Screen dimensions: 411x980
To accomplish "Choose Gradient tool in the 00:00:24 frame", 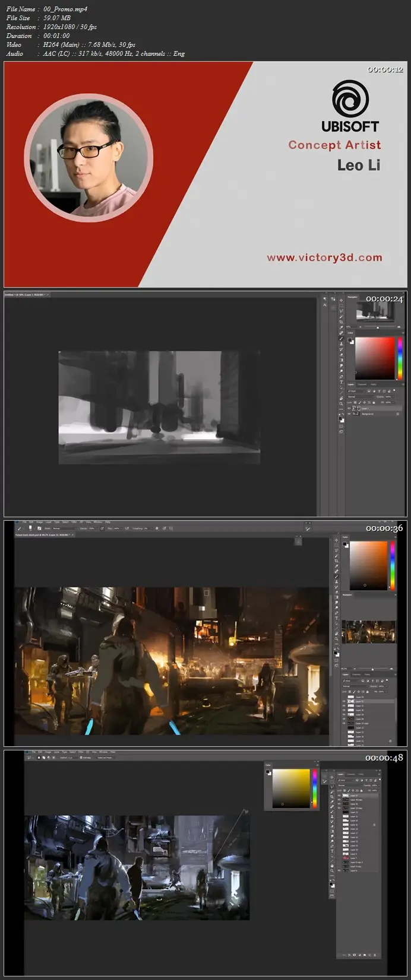I will click(x=342, y=360).
